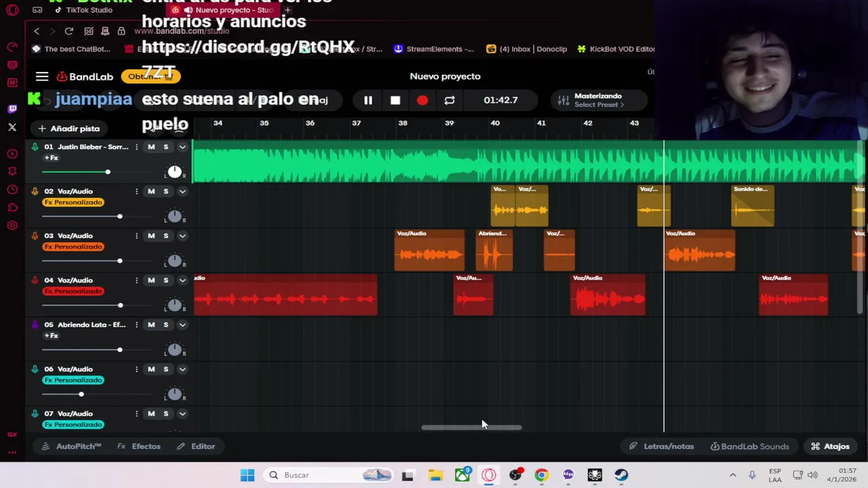This screenshot has width=868, height=488.
Task: Expand track 05 options chevron
Action: 182,325
